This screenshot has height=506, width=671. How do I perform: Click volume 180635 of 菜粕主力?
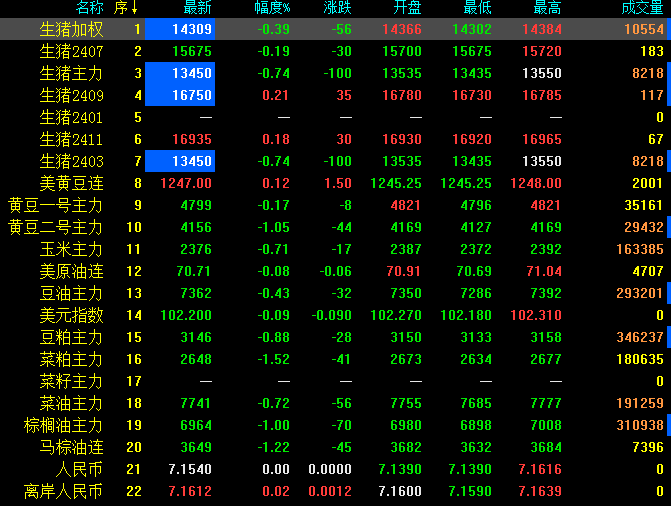coord(640,360)
